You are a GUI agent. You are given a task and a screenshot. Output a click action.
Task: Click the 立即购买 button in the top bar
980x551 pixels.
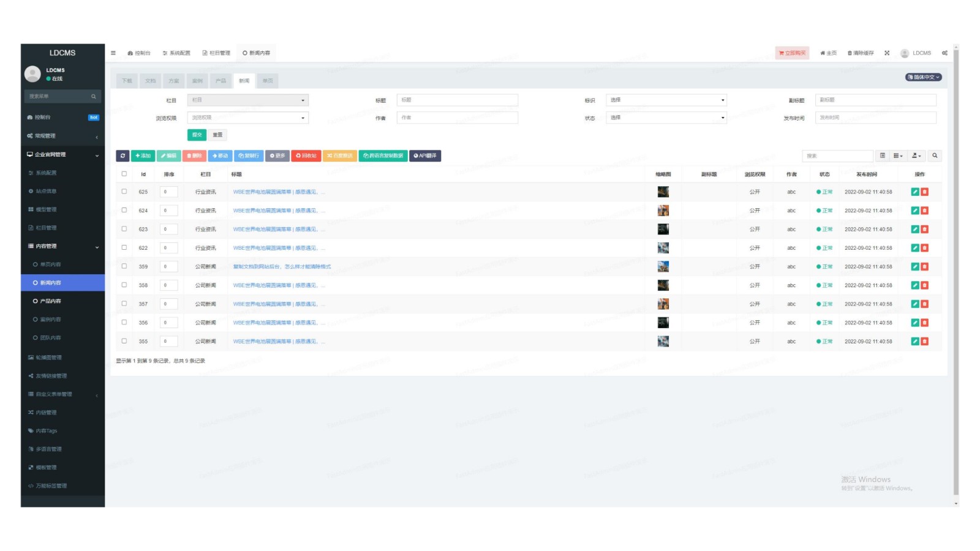tap(792, 53)
